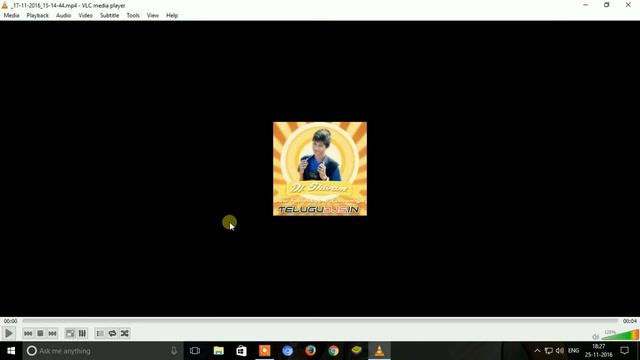The image size is (640, 360).
Task: Toggle loop repeat mode icon
Action: click(112, 333)
